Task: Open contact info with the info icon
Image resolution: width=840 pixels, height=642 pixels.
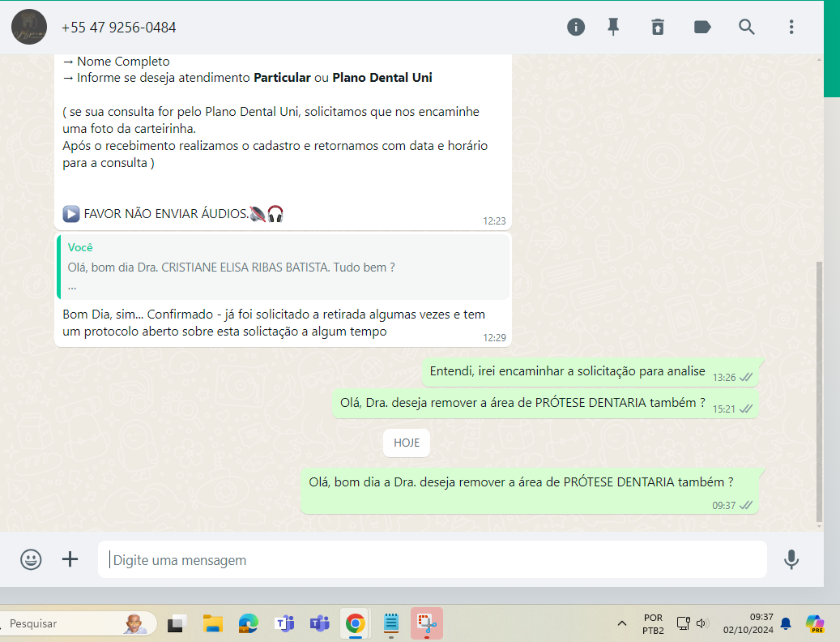Action: click(575, 27)
